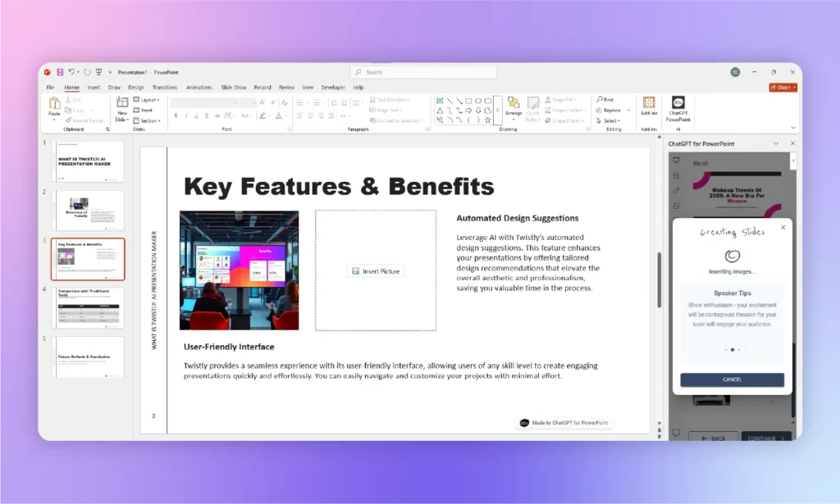Select slide 2 Overview thumbnail
Screen dimensions: 840x504
[x=88, y=211]
